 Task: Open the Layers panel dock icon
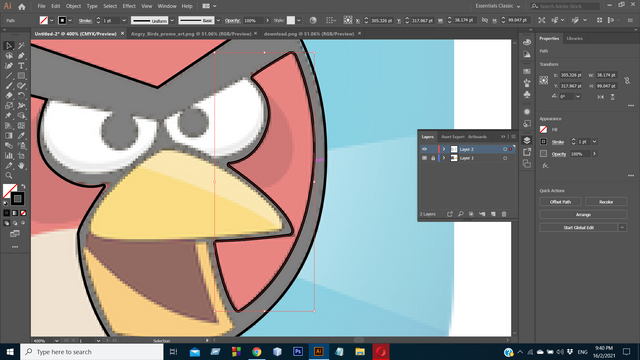(x=527, y=140)
